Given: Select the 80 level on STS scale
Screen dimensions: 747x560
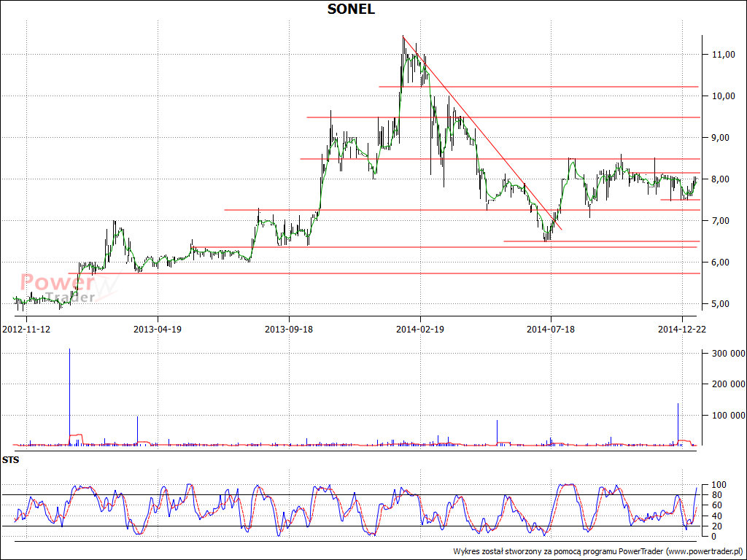Looking at the screenshot, I should coord(718,495).
